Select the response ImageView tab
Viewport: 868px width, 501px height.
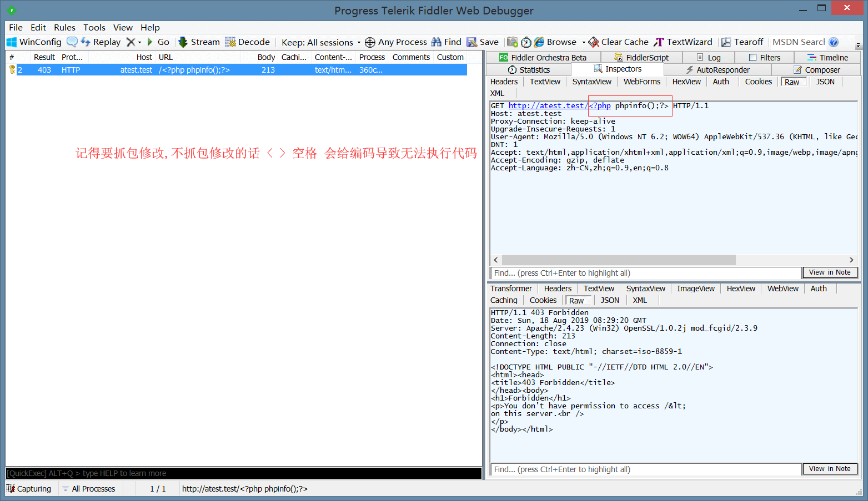[x=696, y=289]
